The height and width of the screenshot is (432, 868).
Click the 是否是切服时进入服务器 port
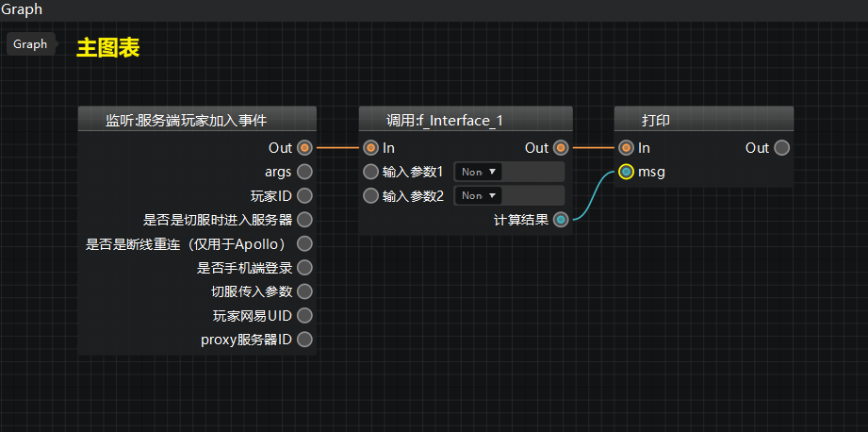tap(304, 220)
